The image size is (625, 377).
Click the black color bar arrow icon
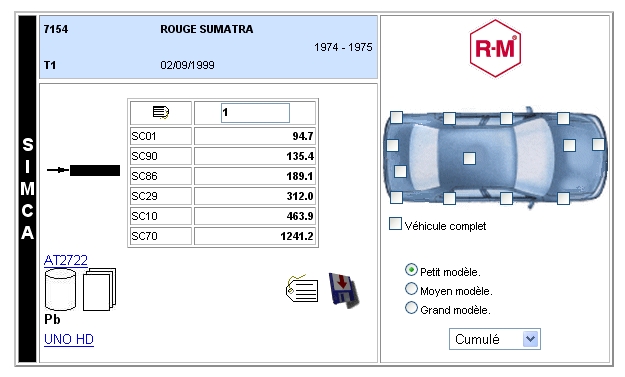point(83,170)
